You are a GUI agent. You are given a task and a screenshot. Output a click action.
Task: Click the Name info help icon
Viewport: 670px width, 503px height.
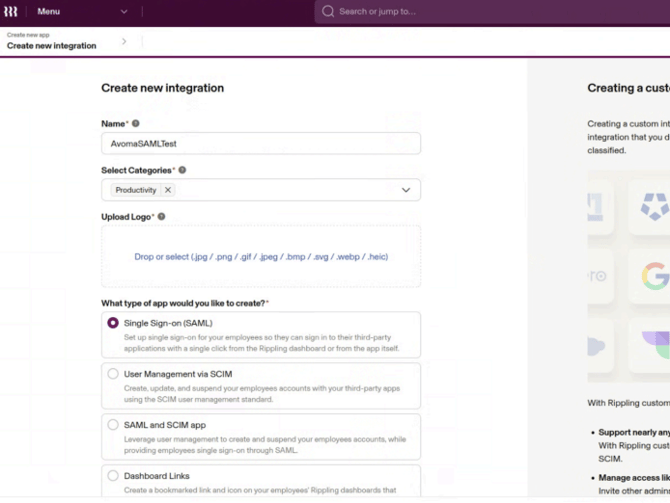135,124
